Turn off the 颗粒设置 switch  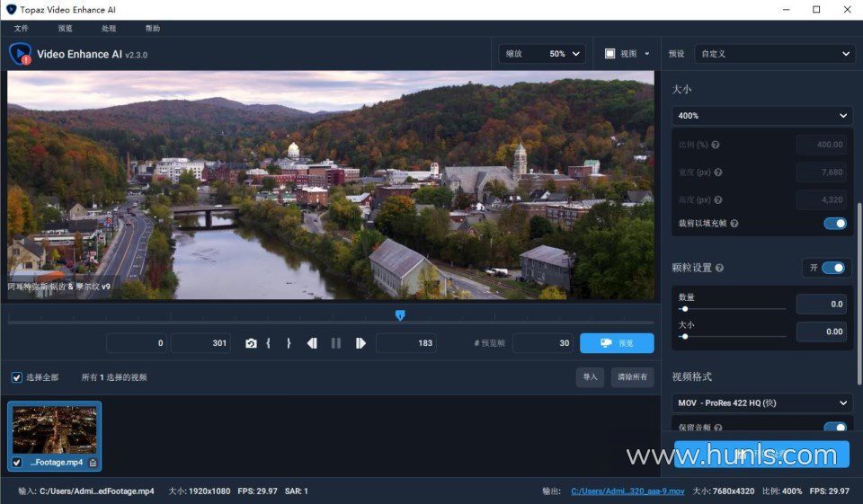point(833,268)
